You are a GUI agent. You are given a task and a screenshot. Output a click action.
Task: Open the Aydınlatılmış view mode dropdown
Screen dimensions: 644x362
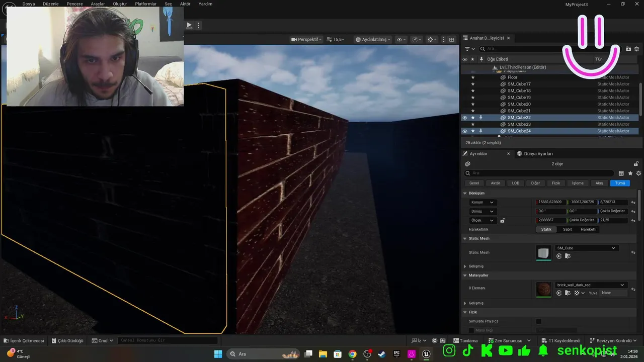(373, 39)
